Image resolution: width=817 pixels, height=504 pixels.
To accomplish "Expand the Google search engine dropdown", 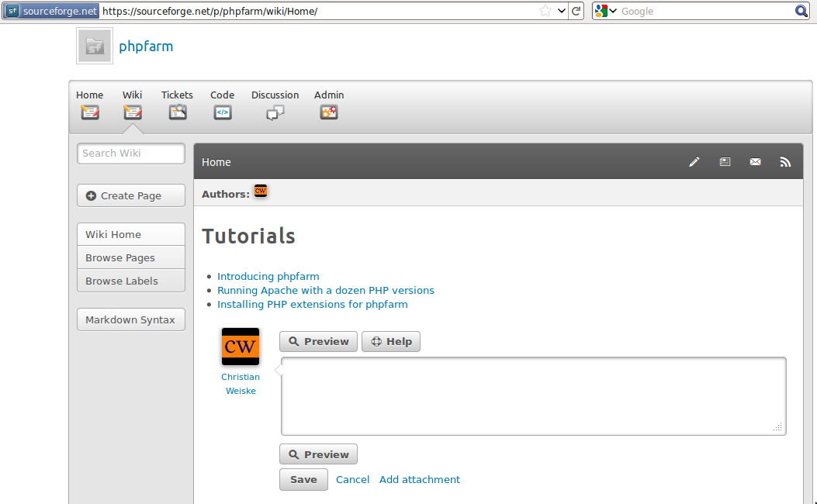I will [x=606, y=11].
